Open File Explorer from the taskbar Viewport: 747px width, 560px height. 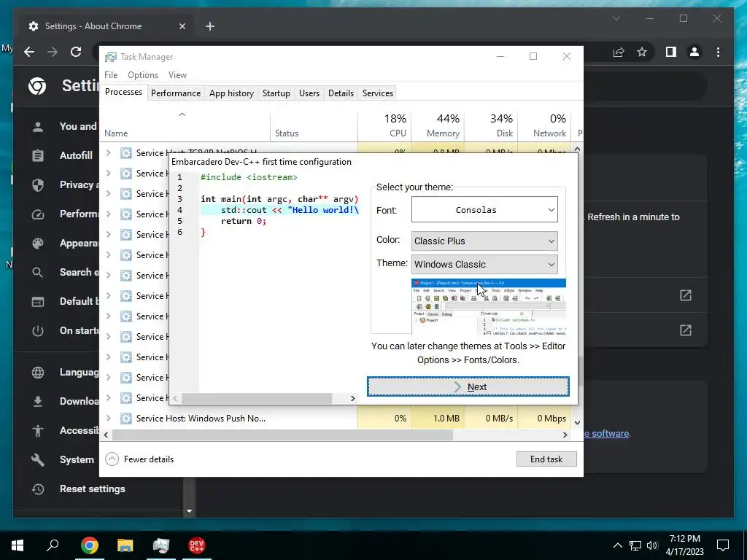125,545
